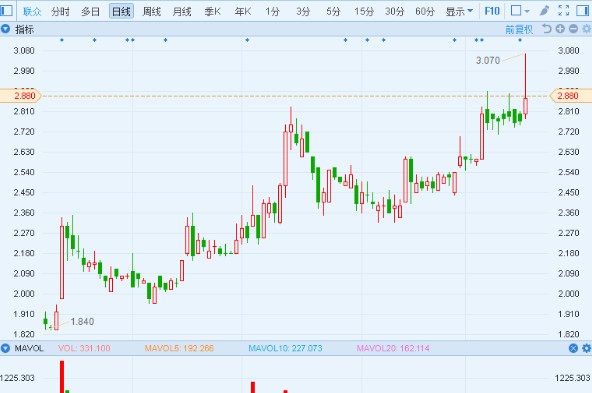Zoom out chart with minus icon
Image resolution: width=592 pixels, height=393 pixels.
tap(574, 29)
